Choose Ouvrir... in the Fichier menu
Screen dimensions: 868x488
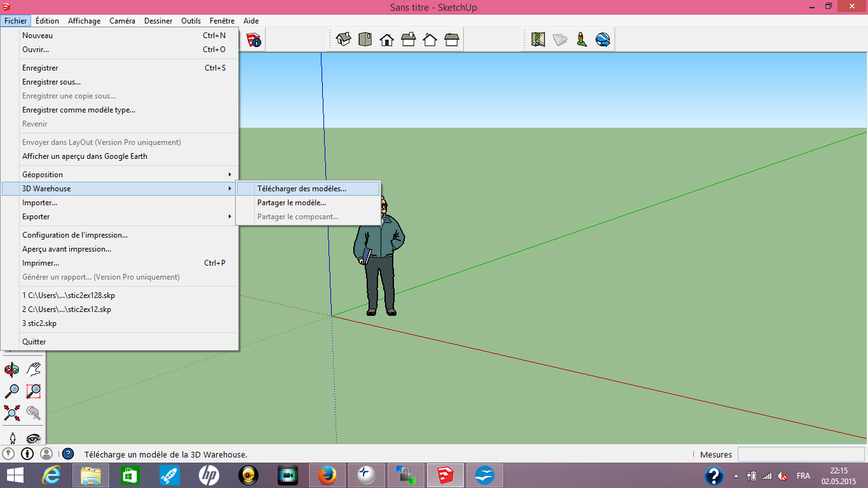[x=120, y=50]
